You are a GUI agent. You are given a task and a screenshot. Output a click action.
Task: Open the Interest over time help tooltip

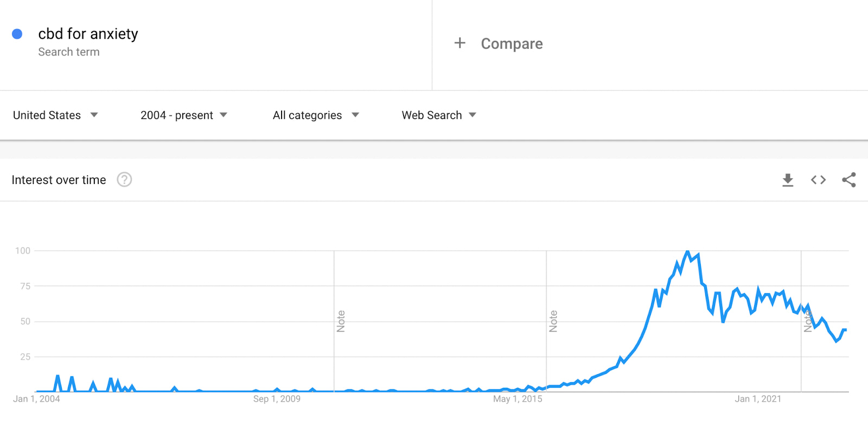[x=124, y=179]
